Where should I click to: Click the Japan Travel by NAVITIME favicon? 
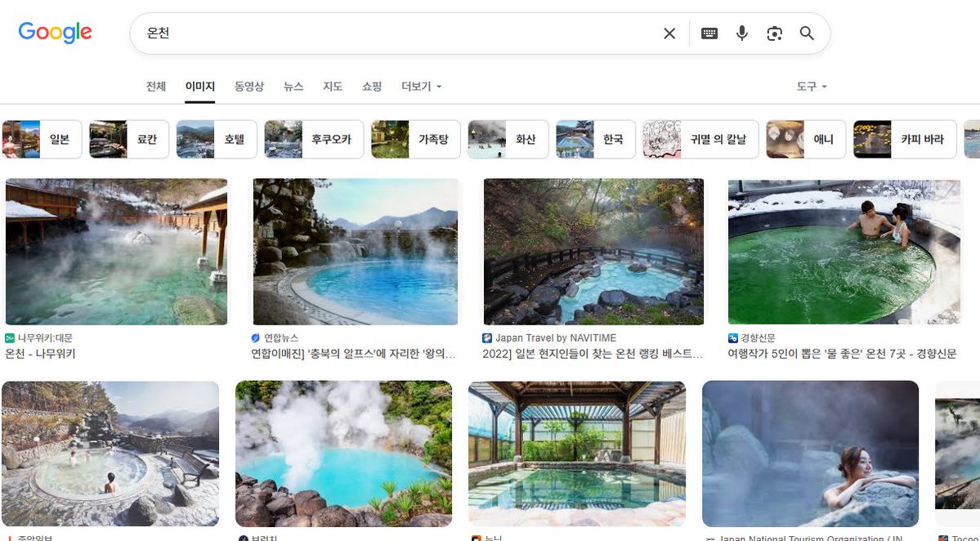pos(487,338)
